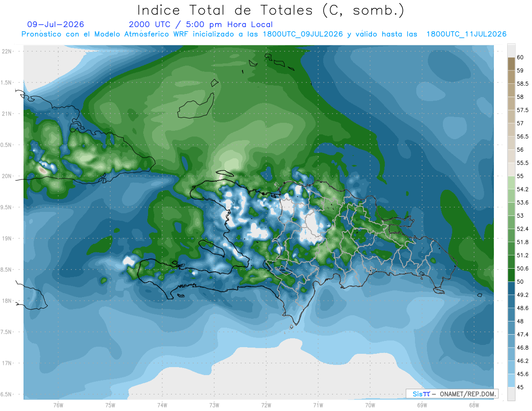Click the '51.8' colorbar value

click(x=523, y=242)
